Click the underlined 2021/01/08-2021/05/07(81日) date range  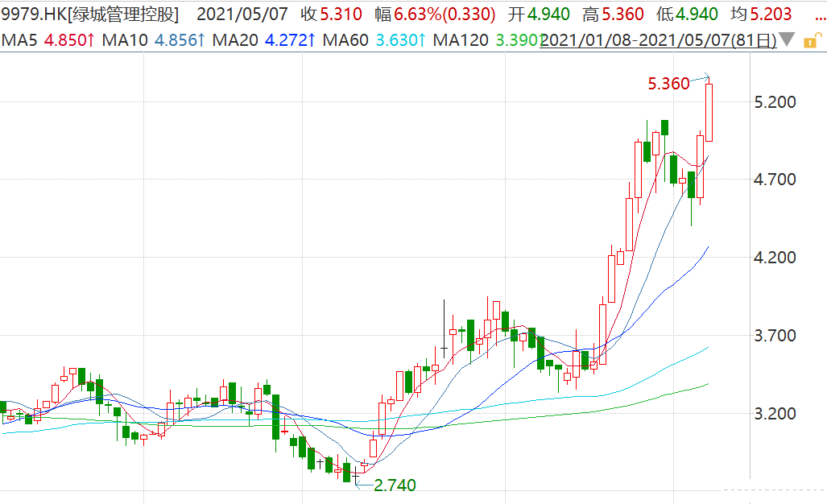click(x=658, y=40)
